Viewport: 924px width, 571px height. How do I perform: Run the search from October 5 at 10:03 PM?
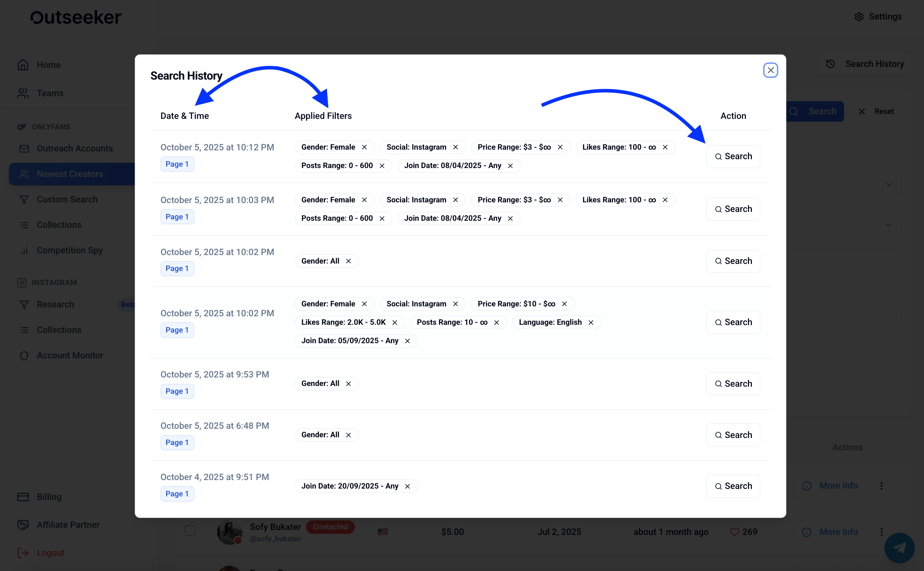(733, 209)
